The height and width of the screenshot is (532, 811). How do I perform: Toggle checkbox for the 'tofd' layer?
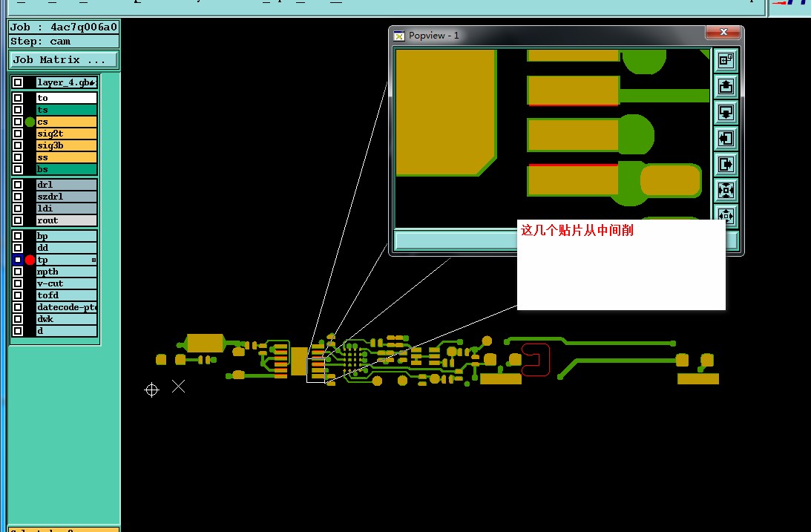[18, 295]
